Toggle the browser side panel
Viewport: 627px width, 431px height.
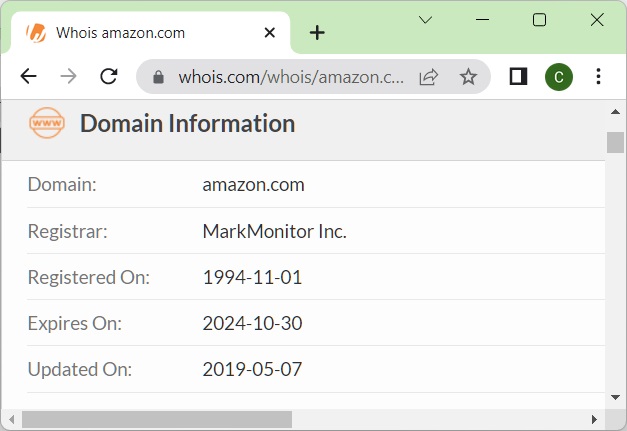point(518,77)
